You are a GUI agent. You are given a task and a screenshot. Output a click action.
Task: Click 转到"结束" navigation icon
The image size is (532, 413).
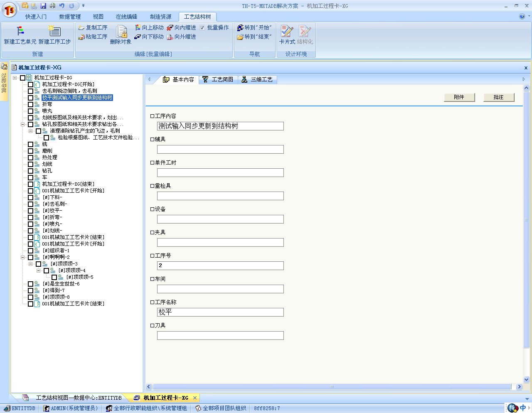pyautogui.click(x=240, y=37)
